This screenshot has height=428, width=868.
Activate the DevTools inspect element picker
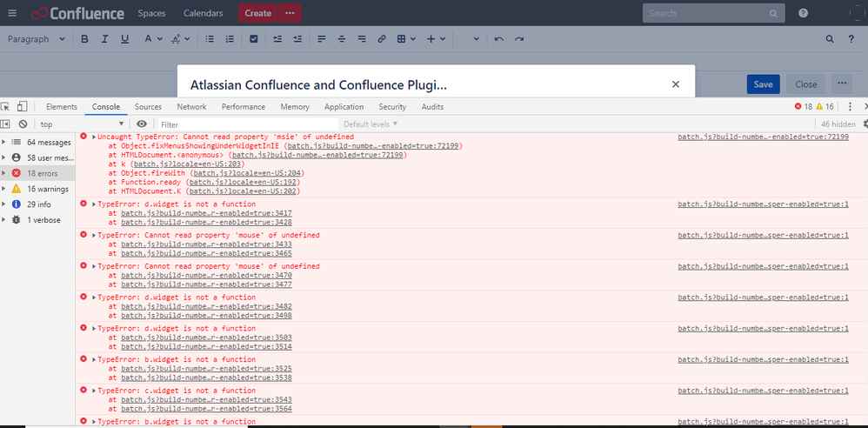5,106
